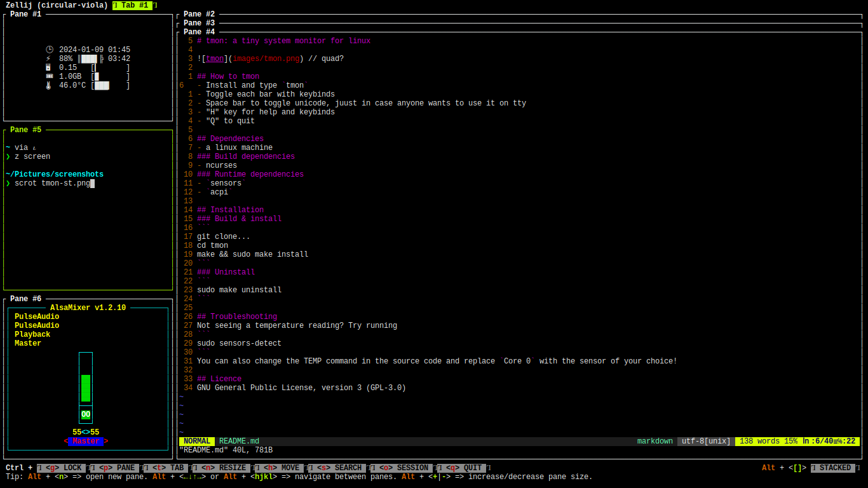Click the clock icon in tmon
Screen dimensions: 868x488
tap(50, 50)
